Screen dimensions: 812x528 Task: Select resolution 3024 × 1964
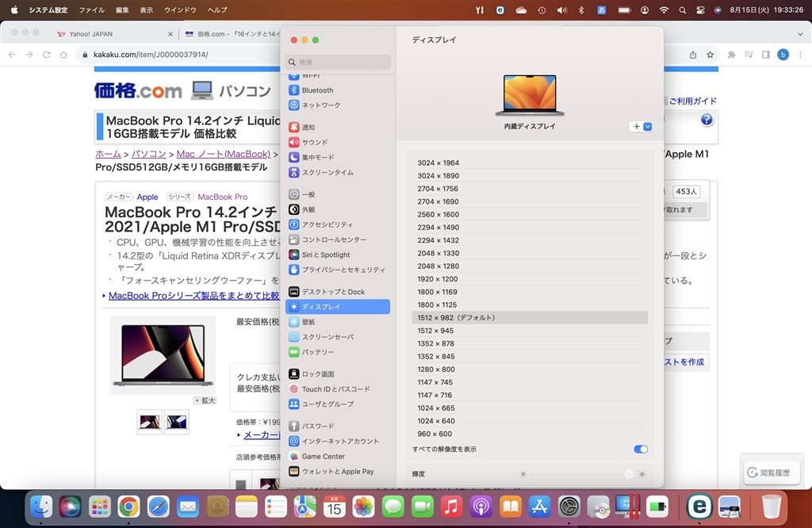pos(530,163)
